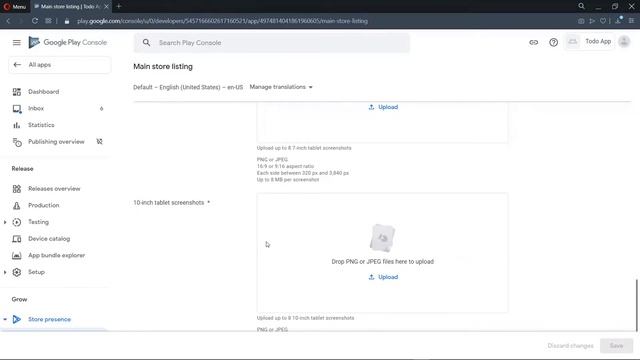This screenshot has width=640, height=360.
Task: Click the page vertical scrollbar
Action: pos(636,305)
